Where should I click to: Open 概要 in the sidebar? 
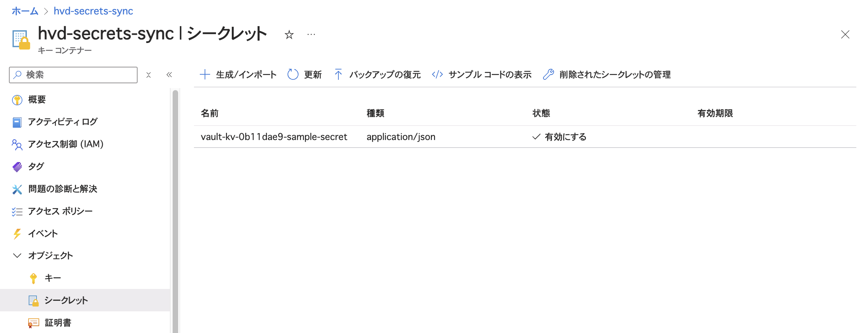(x=37, y=100)
